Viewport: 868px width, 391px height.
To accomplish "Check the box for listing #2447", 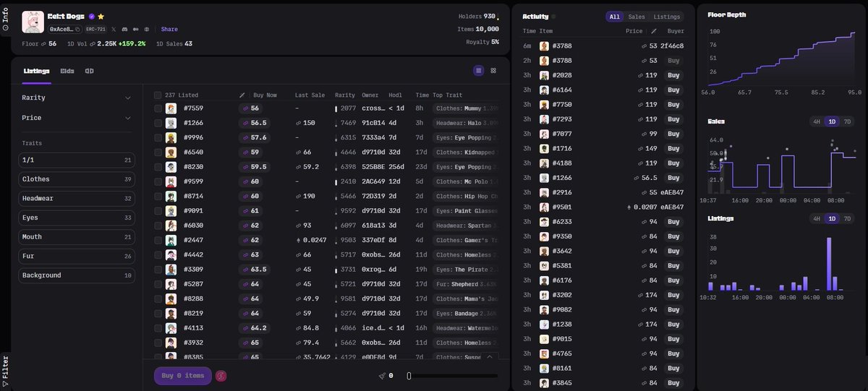I will point(158,240).
